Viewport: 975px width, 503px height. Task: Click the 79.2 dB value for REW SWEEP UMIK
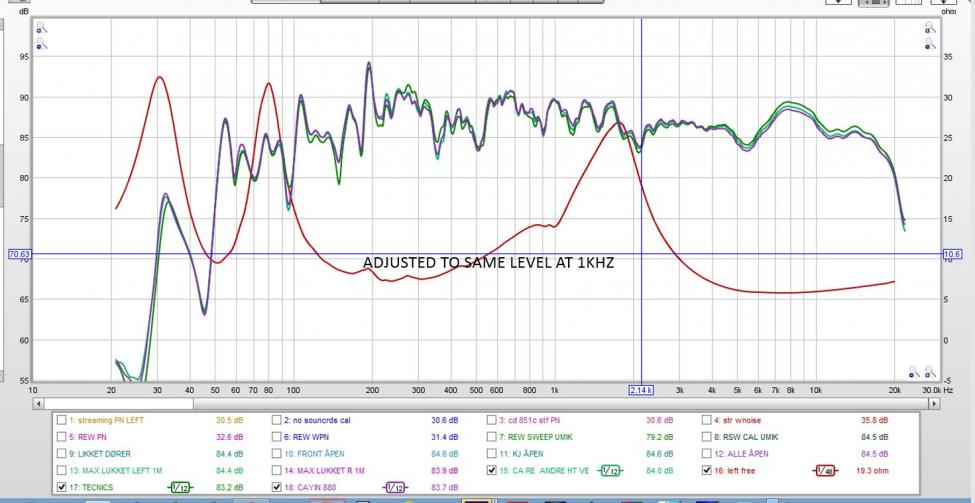pos(660,438)
